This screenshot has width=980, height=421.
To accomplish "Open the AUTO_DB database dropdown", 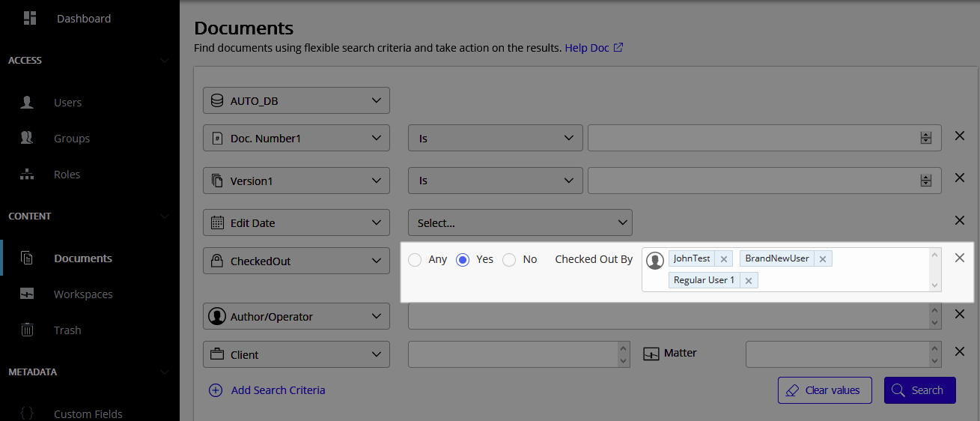I will tap(296, 100).
